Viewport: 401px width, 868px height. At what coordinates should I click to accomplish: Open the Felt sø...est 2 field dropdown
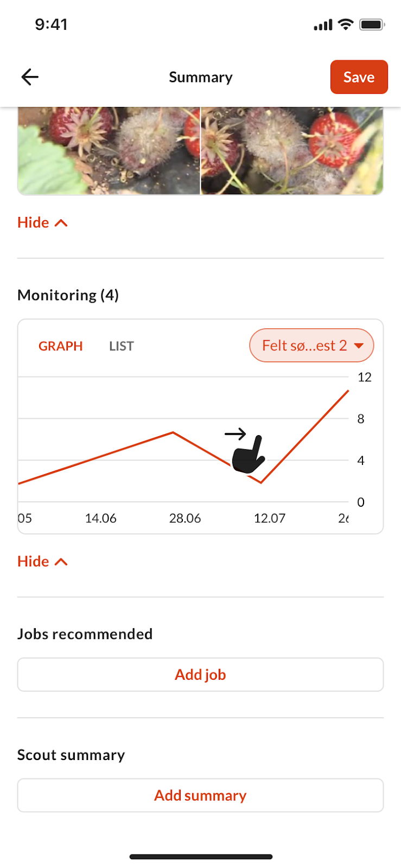tap(311, 346)
